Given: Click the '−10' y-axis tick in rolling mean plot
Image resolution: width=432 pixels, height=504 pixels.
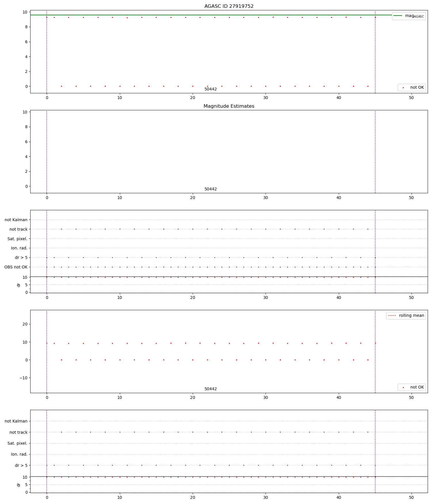Looking at the screenshot, I should pos(23,378).
